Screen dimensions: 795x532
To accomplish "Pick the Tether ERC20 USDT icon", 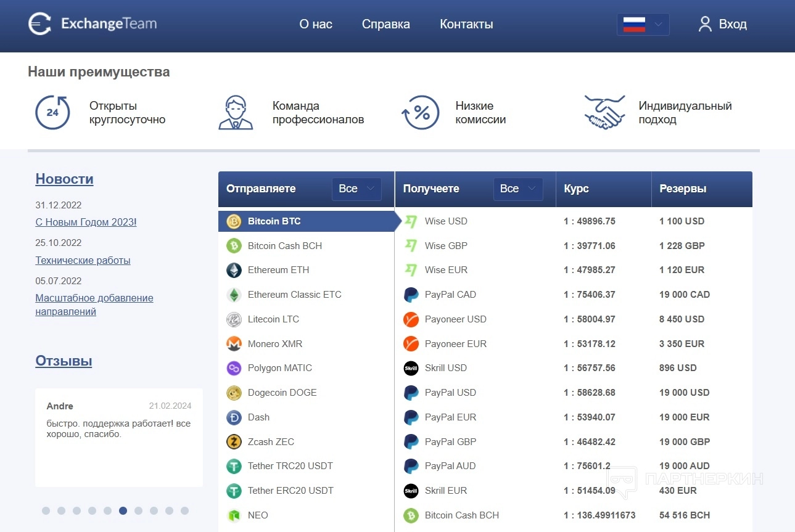I will tap(234, 491).
